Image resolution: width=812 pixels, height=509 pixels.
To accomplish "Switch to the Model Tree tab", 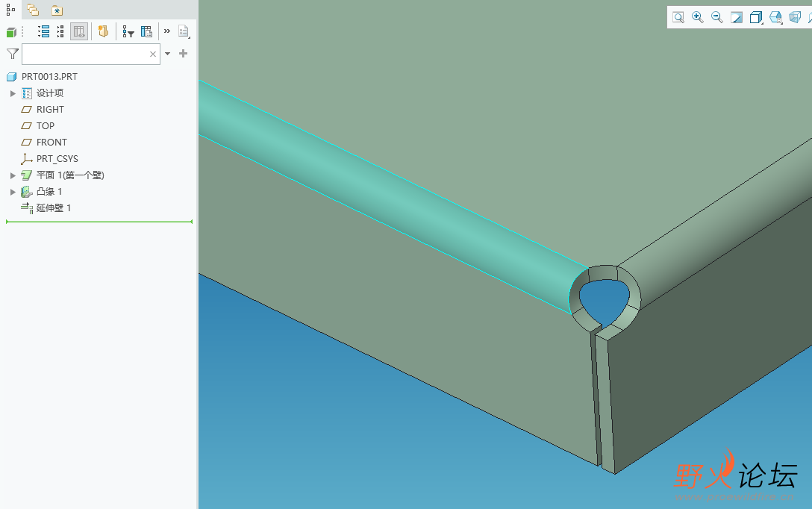I will point(10,10).
